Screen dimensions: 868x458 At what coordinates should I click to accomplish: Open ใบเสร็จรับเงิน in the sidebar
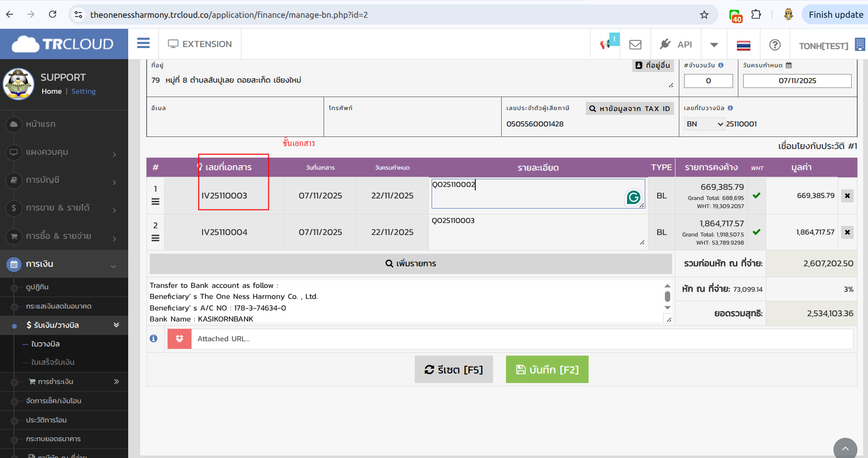(x=53, y=362)
